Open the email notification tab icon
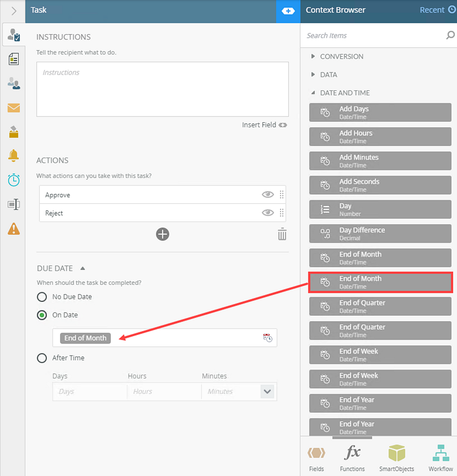 [x=13, y=108]
